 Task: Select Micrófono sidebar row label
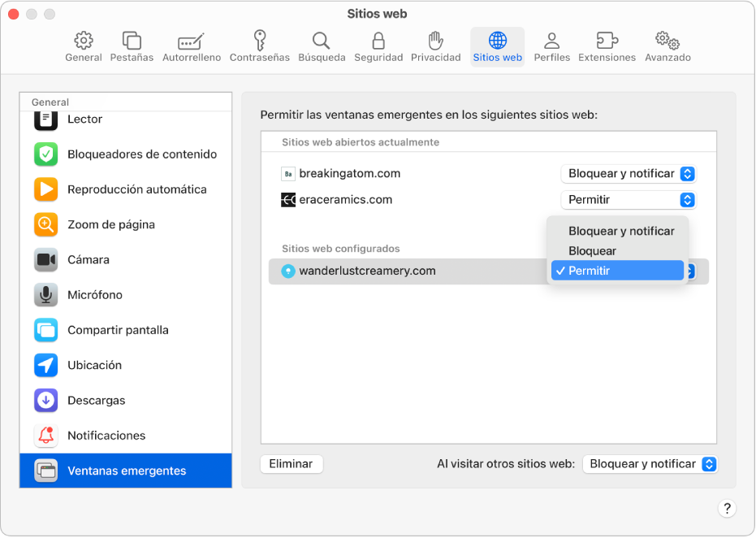pyautogui.click(x=95, y=295)
